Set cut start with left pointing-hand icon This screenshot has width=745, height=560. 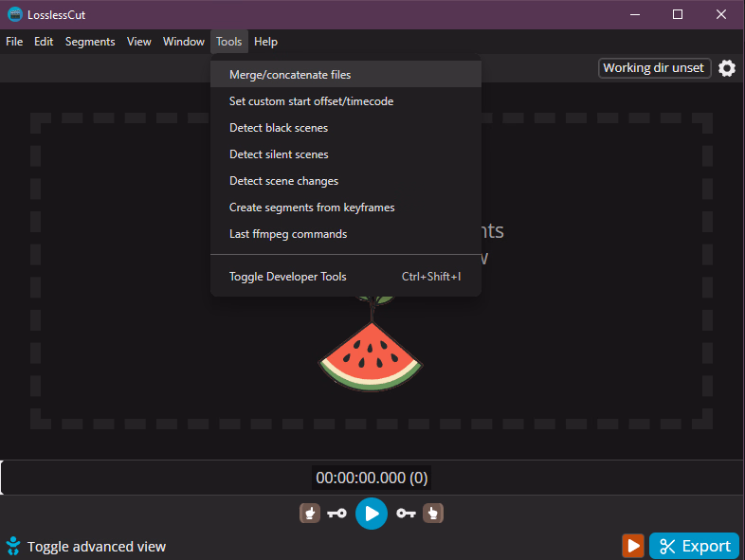309,514
